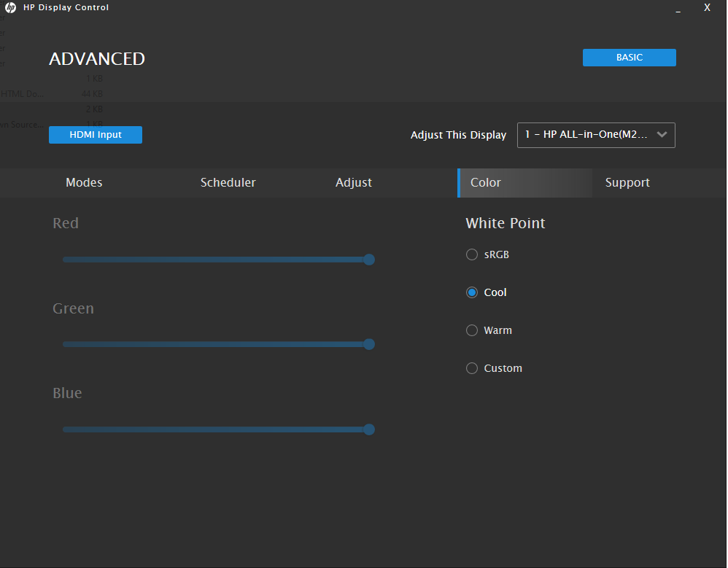Go to the Adjust tab
The height and width of the screenshot is (568, 728).
(354, 183)
